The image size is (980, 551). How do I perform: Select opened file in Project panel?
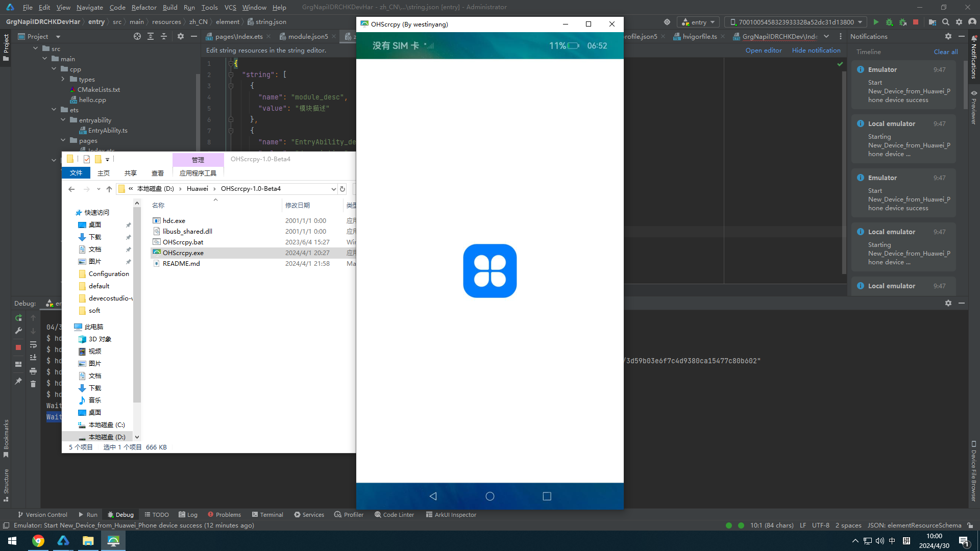coord(137,36)
